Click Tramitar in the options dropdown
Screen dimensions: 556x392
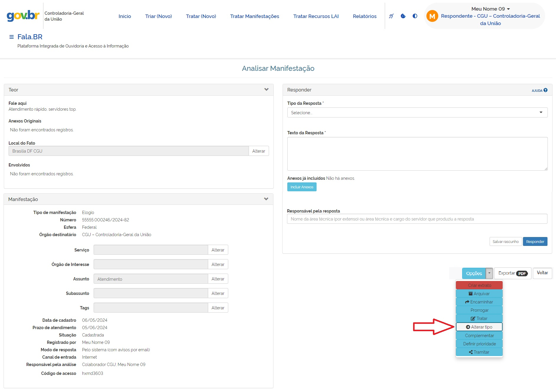479,352
